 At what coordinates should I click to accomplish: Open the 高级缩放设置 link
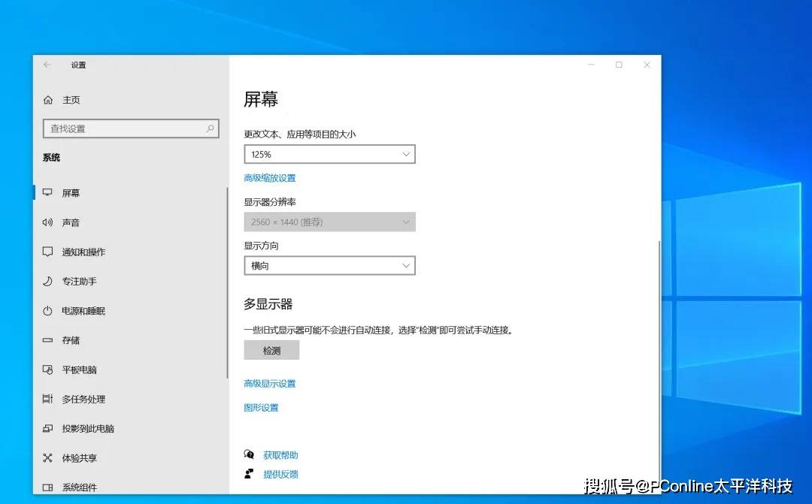270,178
